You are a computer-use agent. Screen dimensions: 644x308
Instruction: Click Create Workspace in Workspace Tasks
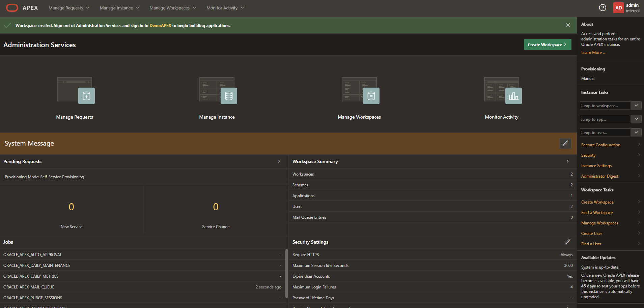[597, 202]
